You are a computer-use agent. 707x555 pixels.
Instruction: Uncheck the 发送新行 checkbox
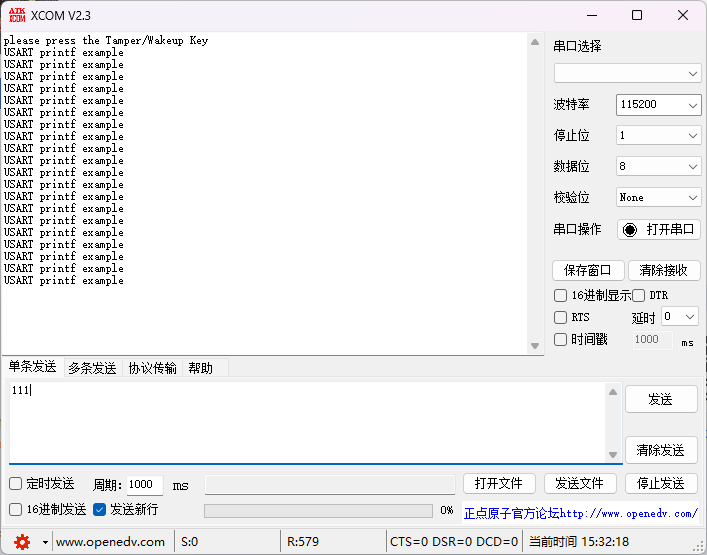coord(100,509)
